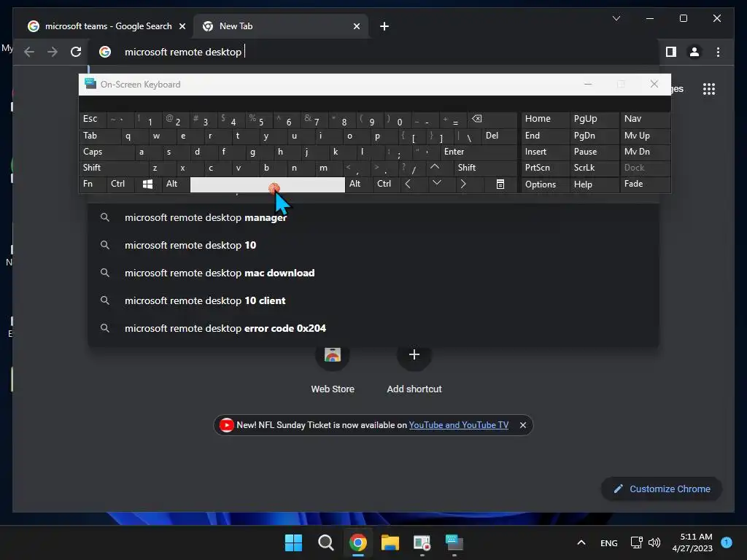The height and width of the screenshot is (560, 747).
Task: Click Add shortcut plus button
Action: (x=414, y=355)
